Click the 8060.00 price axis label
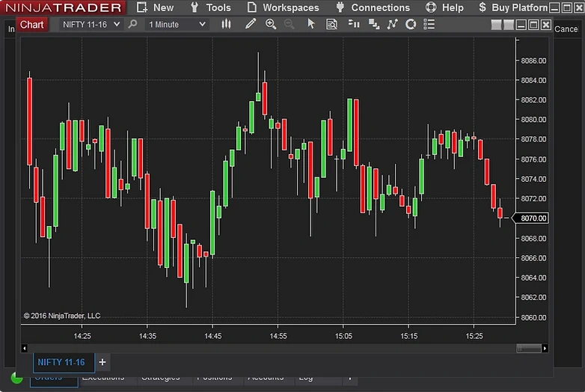This screenshot has height=392, width=585. pyautogui.click(x=533, y=317)
